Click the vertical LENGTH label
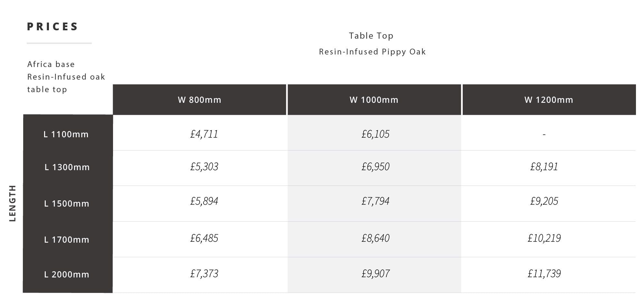 tap(13, 203)
